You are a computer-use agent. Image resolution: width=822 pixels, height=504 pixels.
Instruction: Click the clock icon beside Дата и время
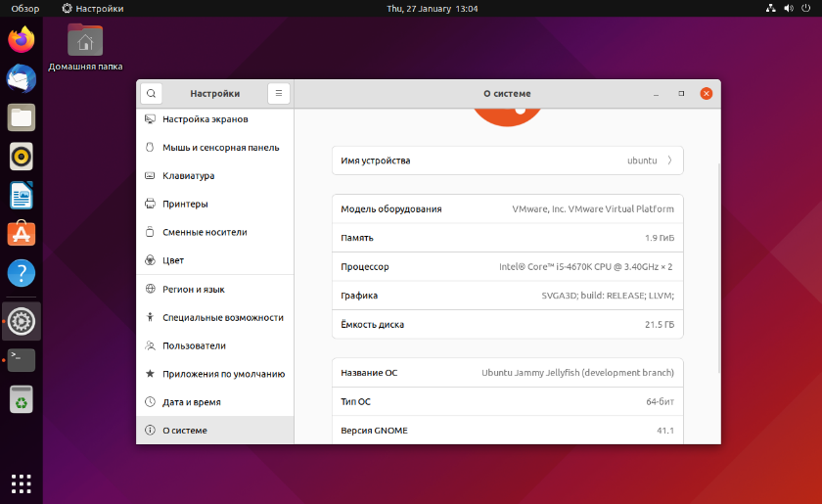[x=150, y=401]
